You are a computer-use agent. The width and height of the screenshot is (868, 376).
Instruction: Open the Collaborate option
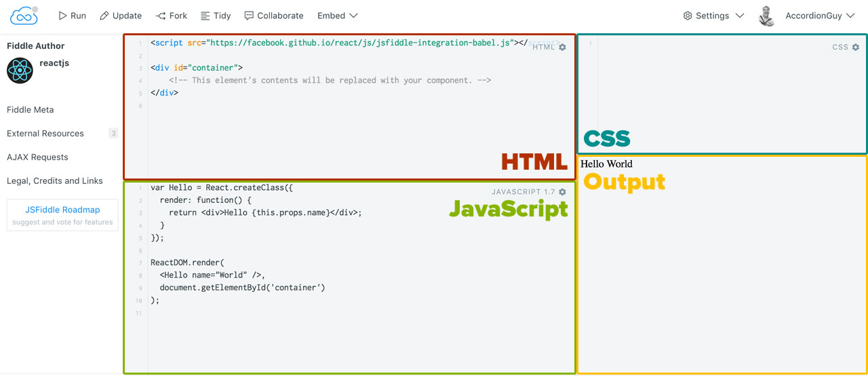click(x=274, y=16)
